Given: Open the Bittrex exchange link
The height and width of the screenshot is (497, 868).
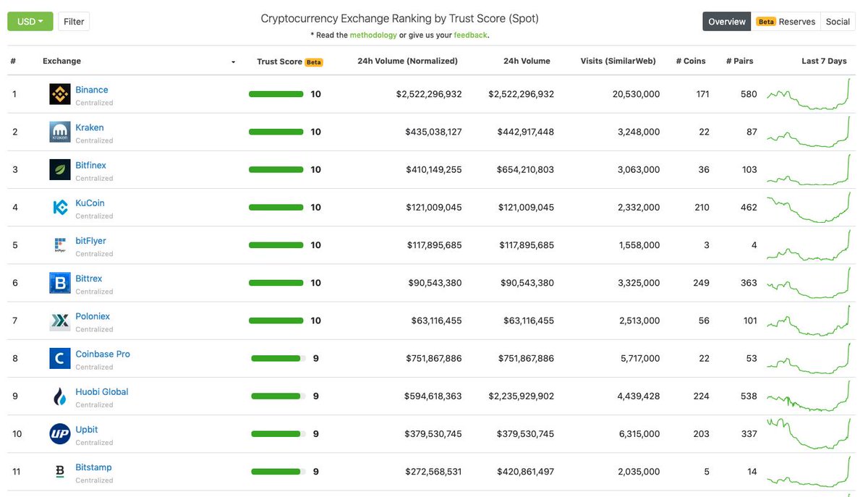Looking at the screenshot, I should [x=89, y=279].
